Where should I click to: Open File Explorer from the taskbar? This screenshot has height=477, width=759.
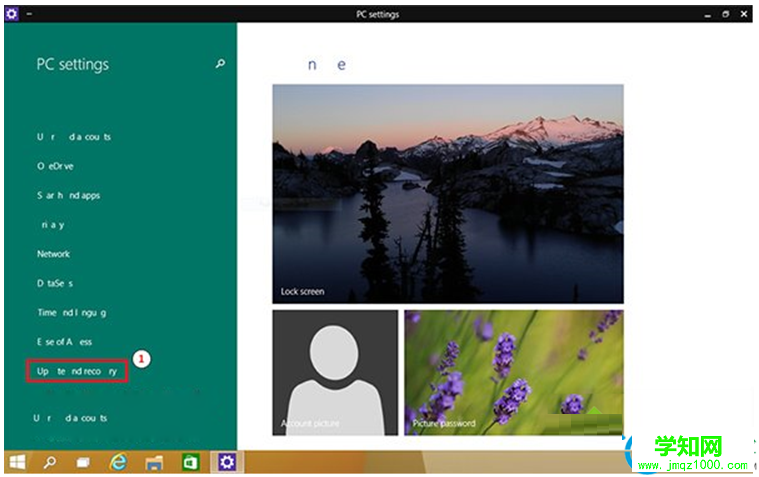click(154, 462)
